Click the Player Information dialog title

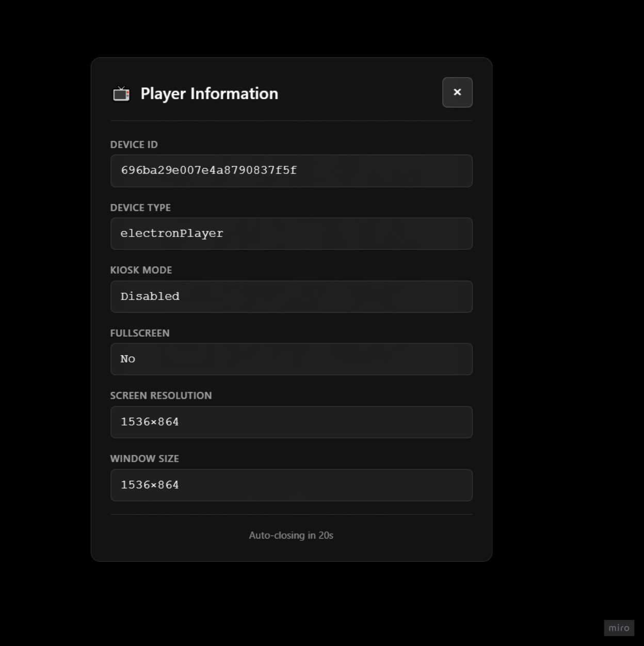coord(209,93)
